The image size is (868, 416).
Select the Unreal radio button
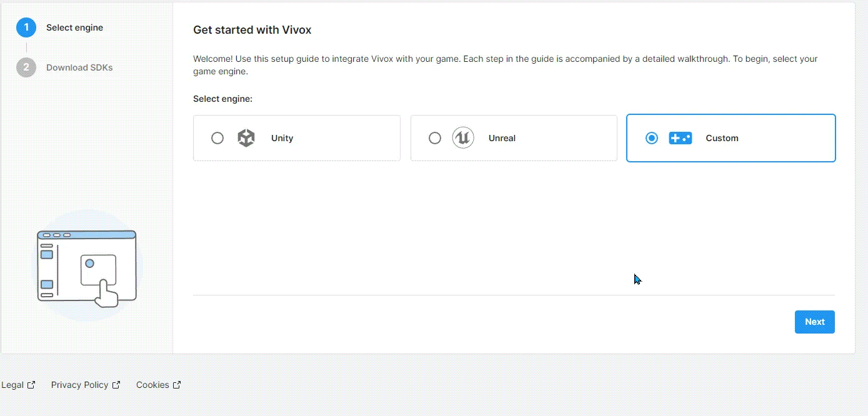(x=435, y=138)
